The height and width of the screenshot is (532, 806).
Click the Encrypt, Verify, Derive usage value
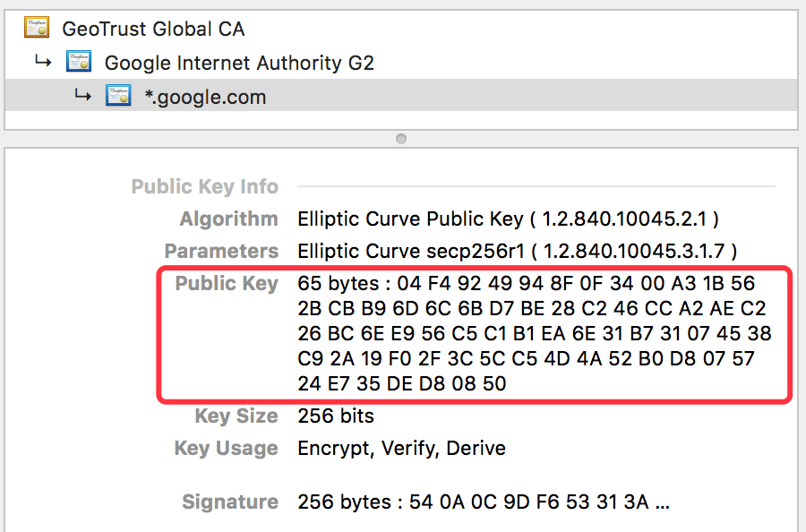401,448
